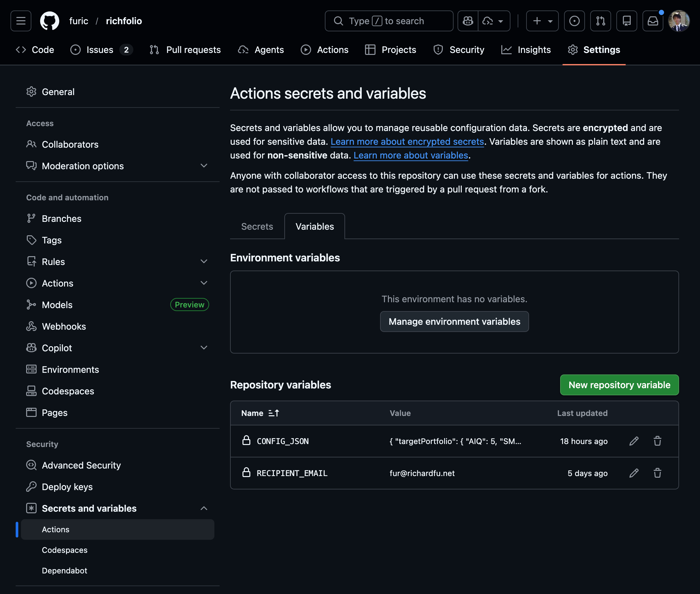700x594 pixels.
Task: Collapse the Secrets and variables section
Action: coord(204,508)
